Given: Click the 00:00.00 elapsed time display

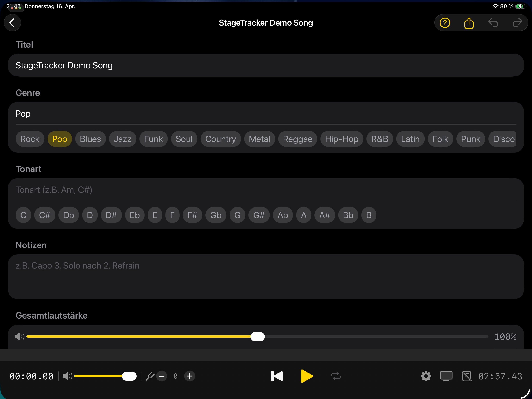Looking at the screenshot, I should click(x=31, y=376).
